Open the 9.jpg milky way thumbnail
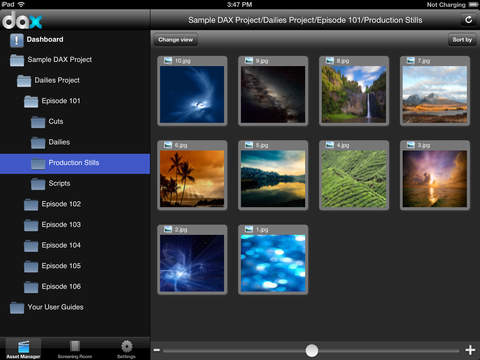Image resolution: width=480 pixels, height=360 pixels. 273,94
